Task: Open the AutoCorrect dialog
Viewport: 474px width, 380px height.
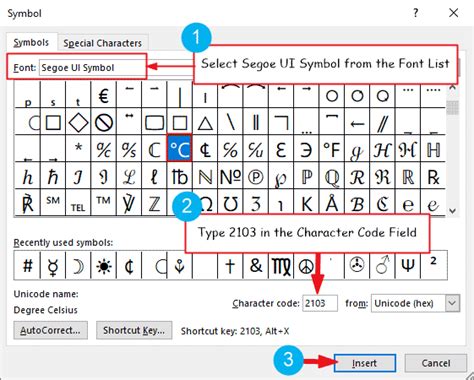Action: click(50, 330)
